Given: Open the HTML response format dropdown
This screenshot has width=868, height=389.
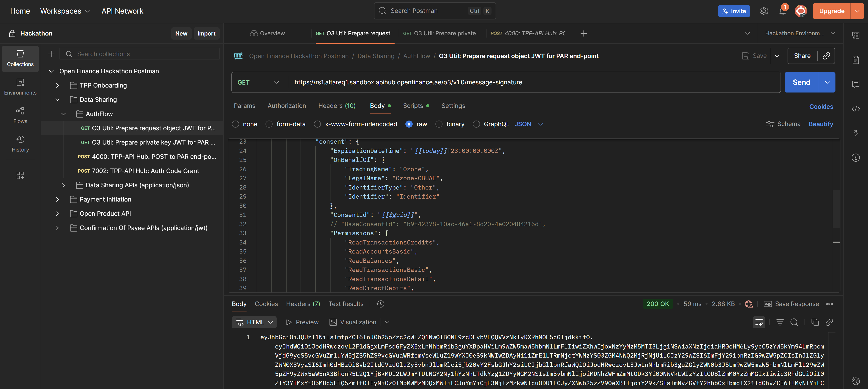Looking at the screenshot, I should coord(254,322).
